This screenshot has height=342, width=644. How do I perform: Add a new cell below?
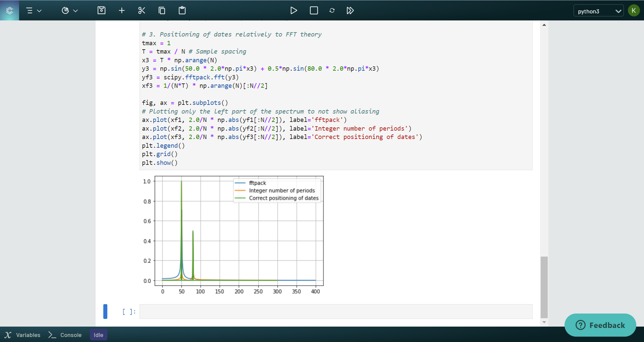(121, 10)
